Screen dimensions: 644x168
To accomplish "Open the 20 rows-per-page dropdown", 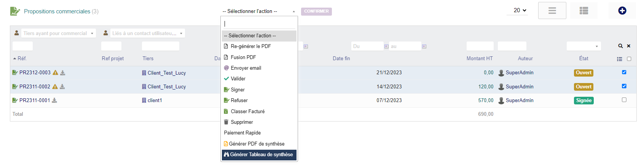I will point(520,10).
